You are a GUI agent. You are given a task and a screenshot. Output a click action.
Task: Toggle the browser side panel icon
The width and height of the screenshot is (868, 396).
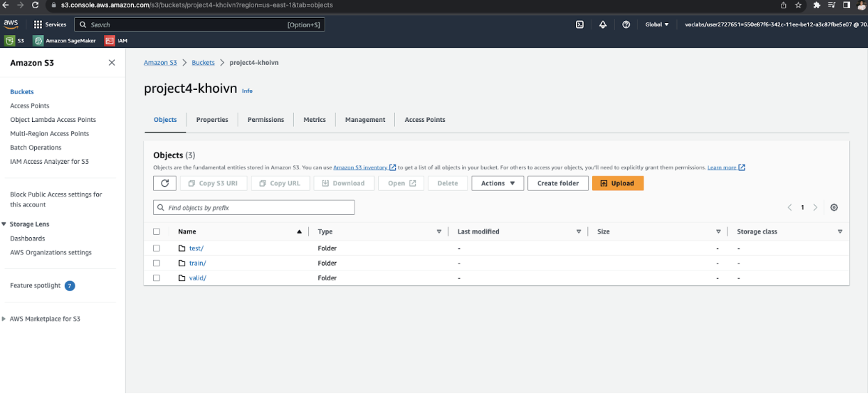pyautogui.click(x=846, y=5)
